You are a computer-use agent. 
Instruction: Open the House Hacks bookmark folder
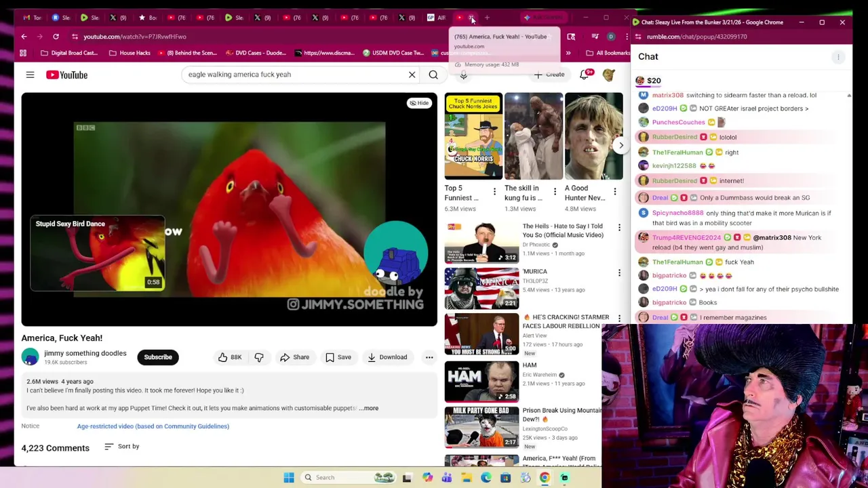click(x=129, y=53)
